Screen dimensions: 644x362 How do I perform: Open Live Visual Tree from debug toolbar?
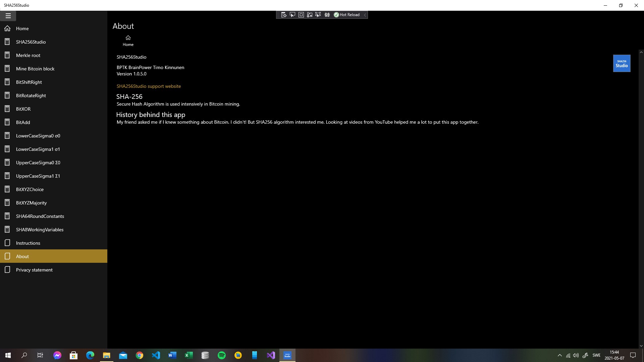pyautogui.click(x=284, y=15)
